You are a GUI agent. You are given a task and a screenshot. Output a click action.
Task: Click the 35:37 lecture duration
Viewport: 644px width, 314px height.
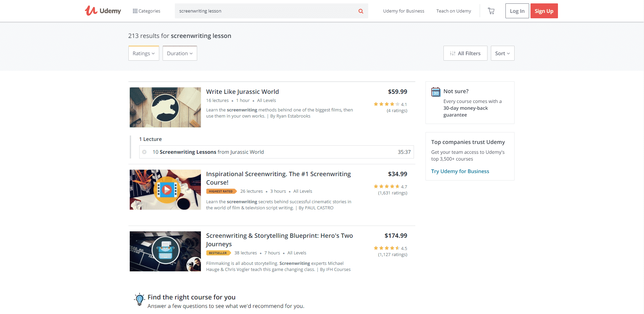pyautogui.click(x=404, y=152)
